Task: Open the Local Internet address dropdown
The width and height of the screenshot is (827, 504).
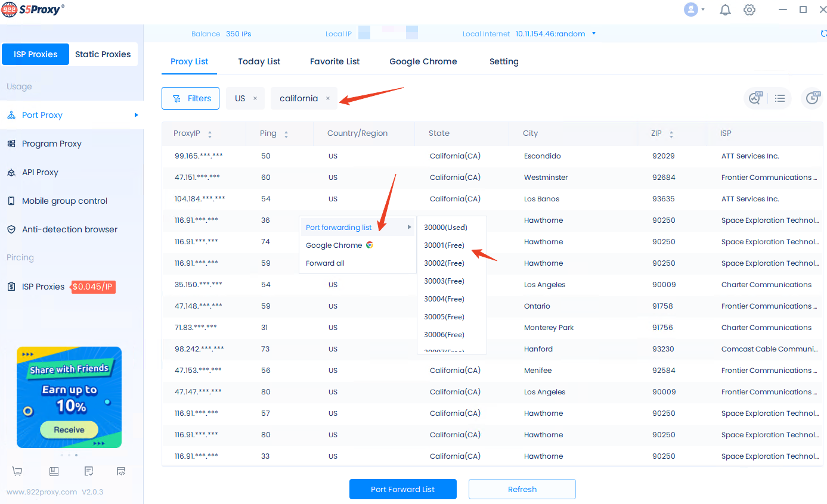Action: (x=594, y=34)
